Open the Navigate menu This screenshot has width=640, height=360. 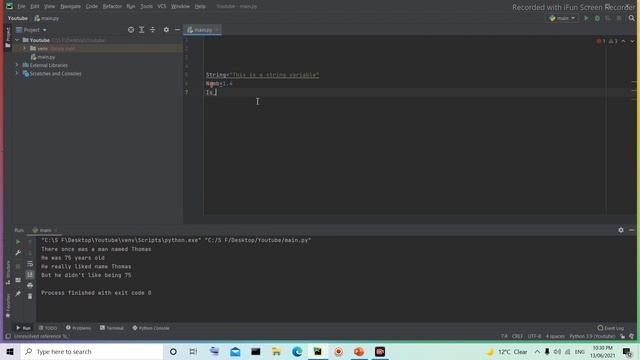pyautogui.click(x=70, y=7)
